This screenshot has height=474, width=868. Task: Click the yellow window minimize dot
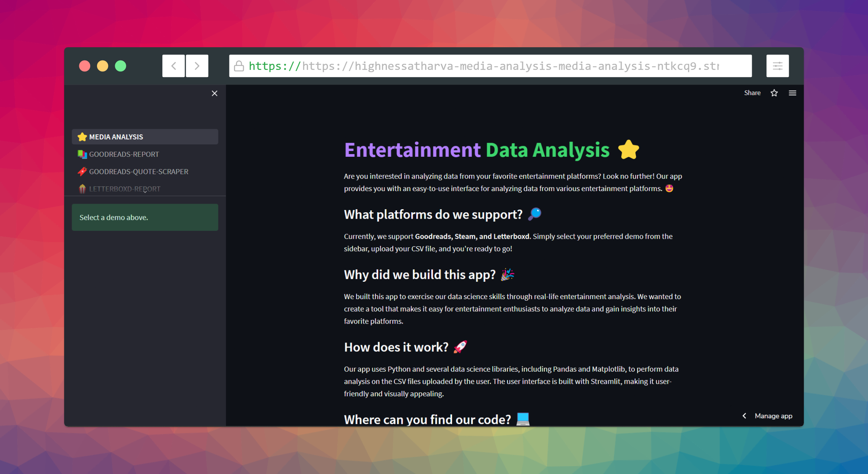tap(102, 66)
